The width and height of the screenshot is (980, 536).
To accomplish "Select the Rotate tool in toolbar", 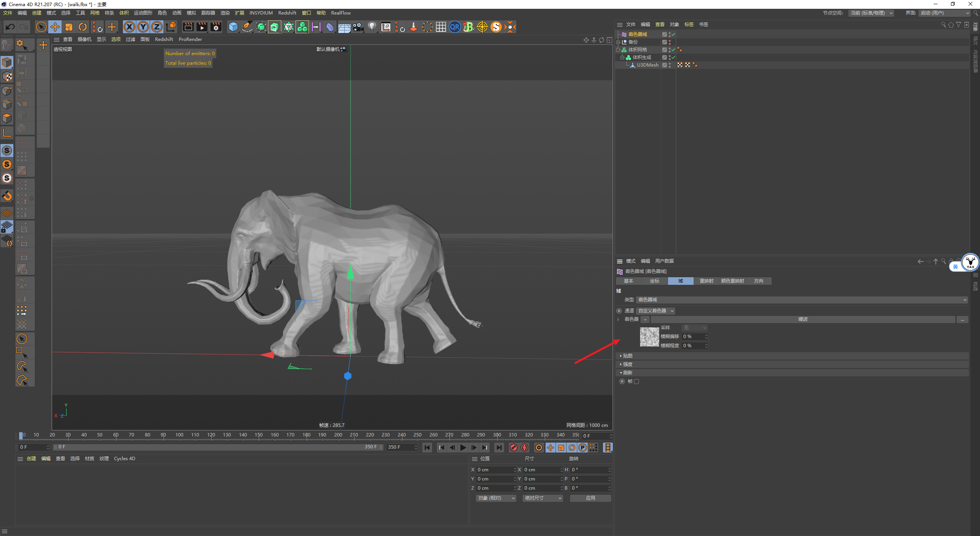I will click(x=83, y=27).
